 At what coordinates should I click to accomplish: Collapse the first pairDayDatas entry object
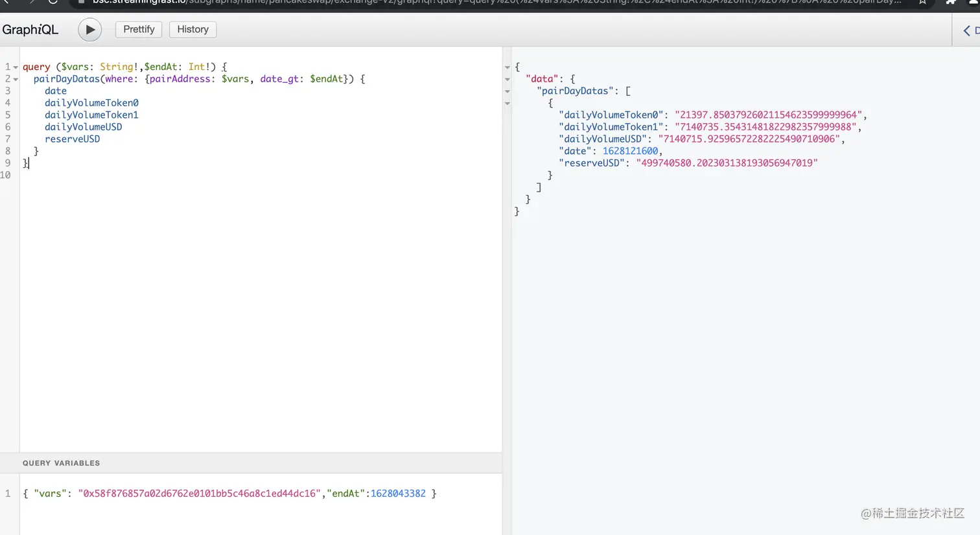coord(507,104)
